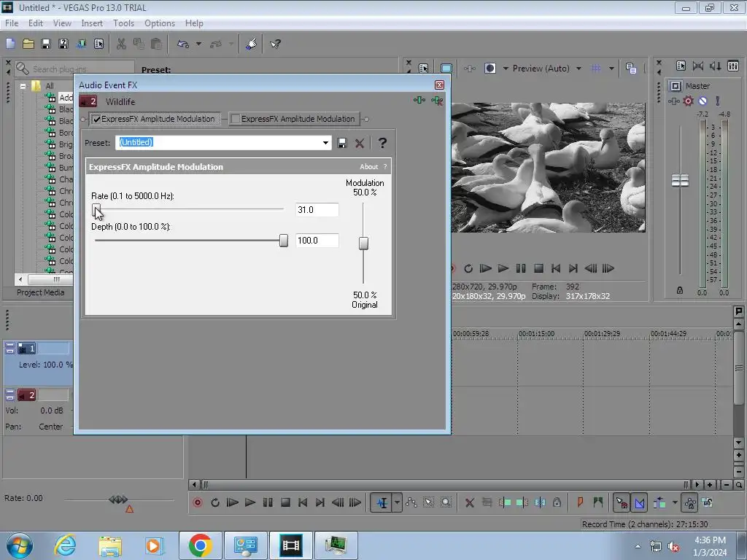Open the Options menu
Viewport: 747px width, 560px height.
click(x=160, y=23)
